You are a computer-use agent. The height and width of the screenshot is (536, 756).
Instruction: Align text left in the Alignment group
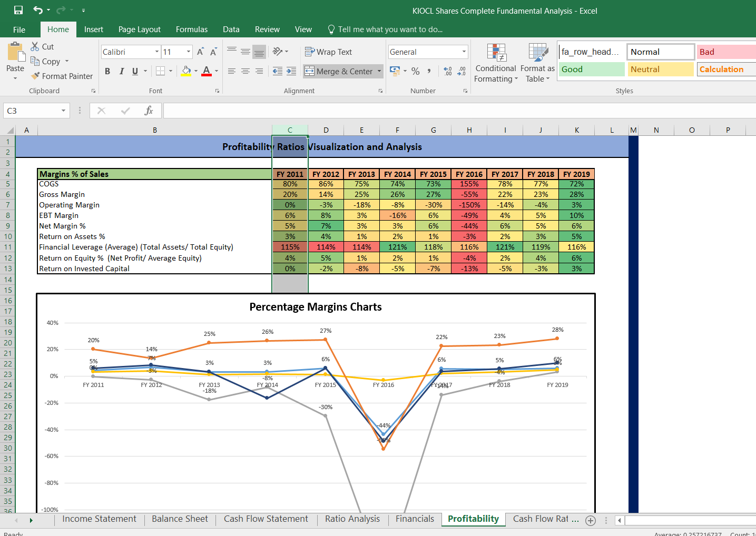232,71
